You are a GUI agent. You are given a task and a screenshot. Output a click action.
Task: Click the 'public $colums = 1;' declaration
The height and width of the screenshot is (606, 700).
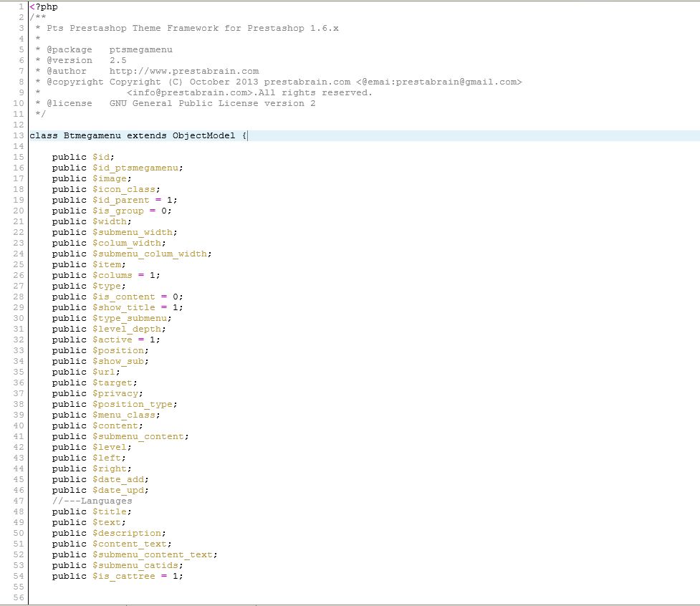click(x=106, y=275)
